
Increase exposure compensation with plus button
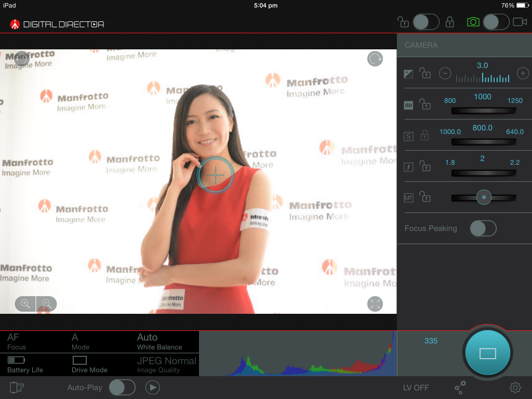(523, 73)
